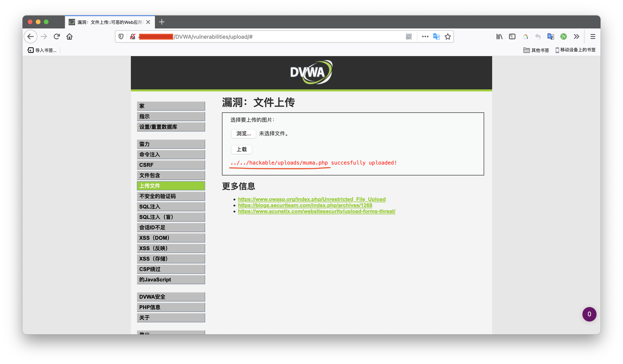623x364 pixels.
Task: Open the Library bookshelf icon
Action: pyautogui.click(x=499, y=36)
